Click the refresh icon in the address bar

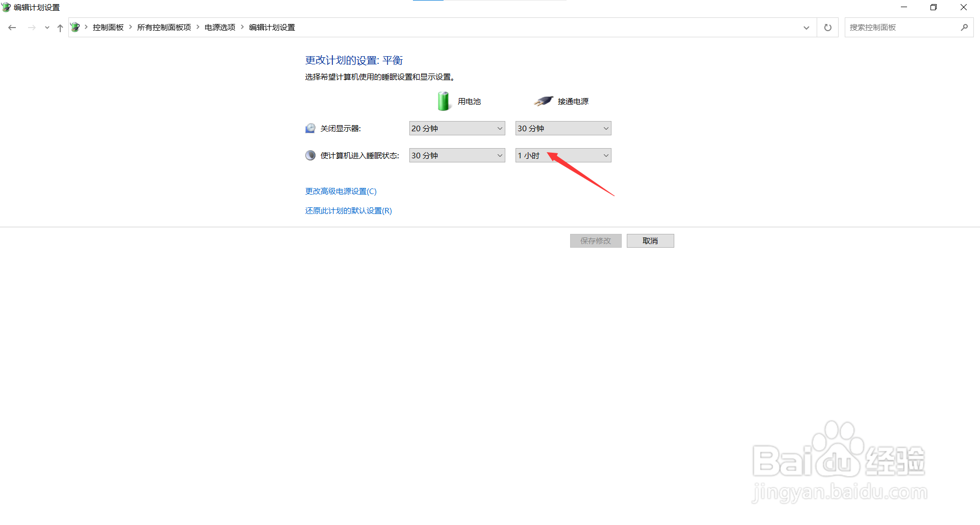[827, 27]
